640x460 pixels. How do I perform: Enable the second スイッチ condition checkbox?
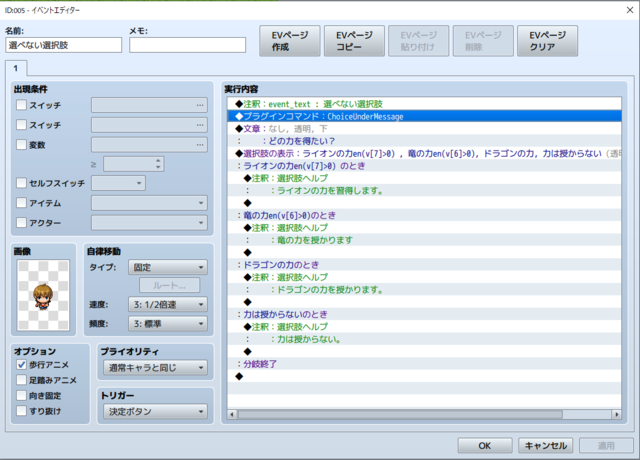tap(21, 124)
